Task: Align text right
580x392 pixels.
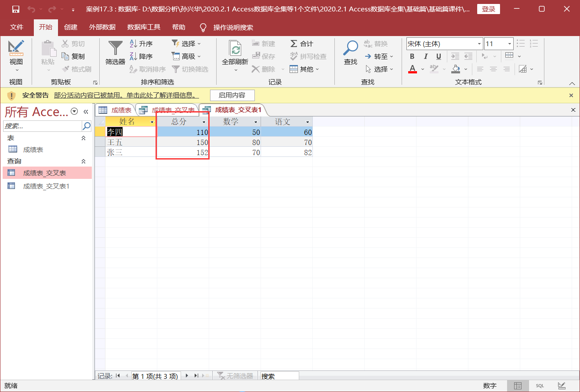Action: pyautogui.click(x=507, y=69)
